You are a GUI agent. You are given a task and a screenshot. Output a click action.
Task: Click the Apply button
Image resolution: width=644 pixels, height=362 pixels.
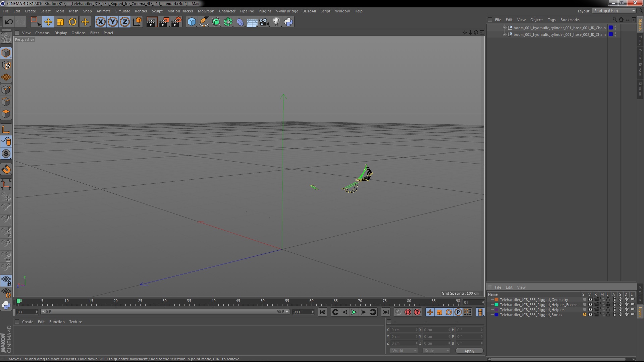(469, 351)
